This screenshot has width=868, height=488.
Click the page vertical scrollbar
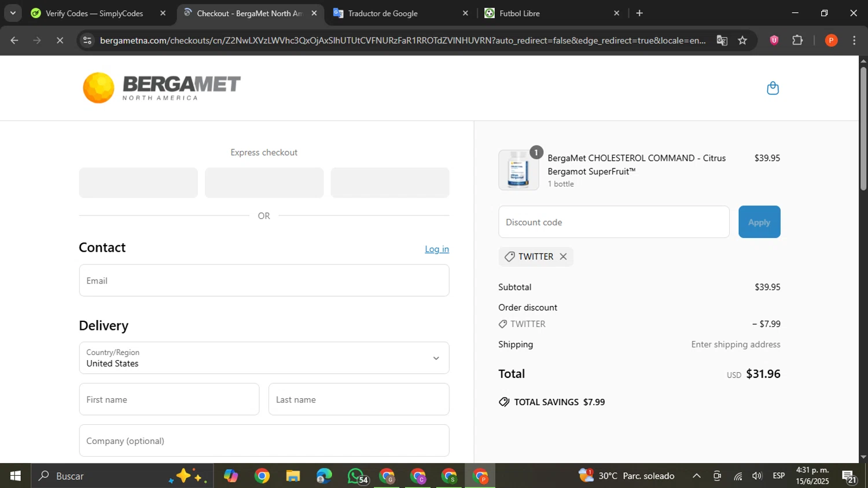pos(863,129)
